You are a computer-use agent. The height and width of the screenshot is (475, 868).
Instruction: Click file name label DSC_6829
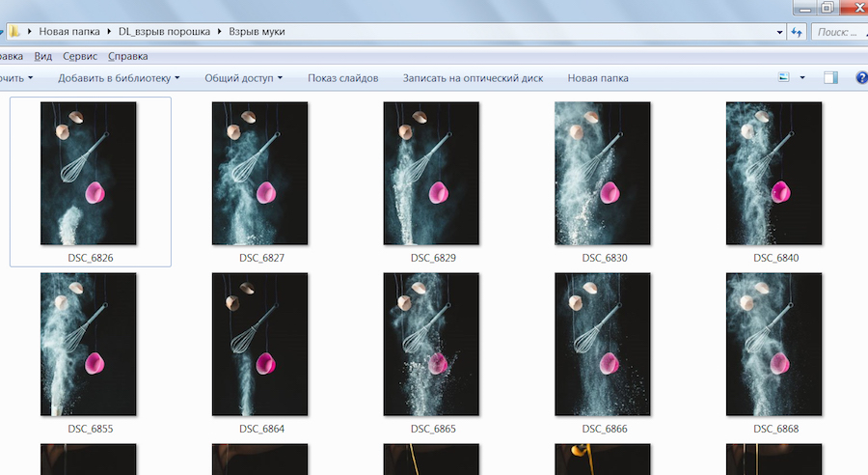433,258
